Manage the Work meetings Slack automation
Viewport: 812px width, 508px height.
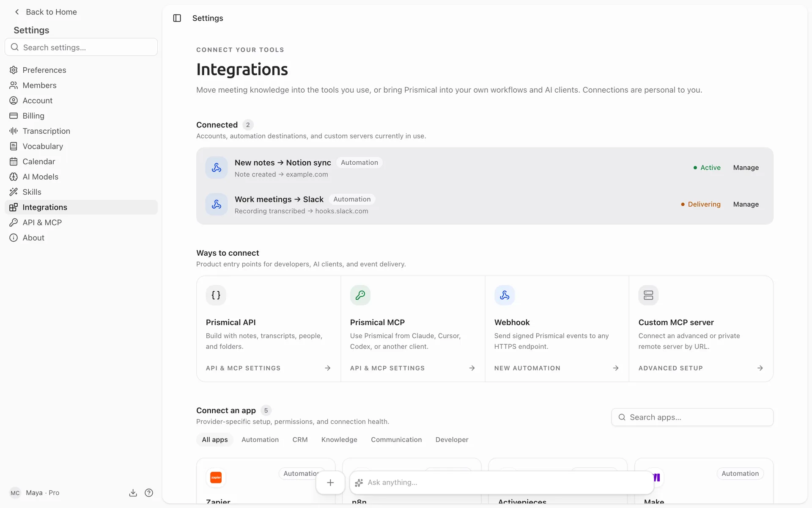click(746, 204)
